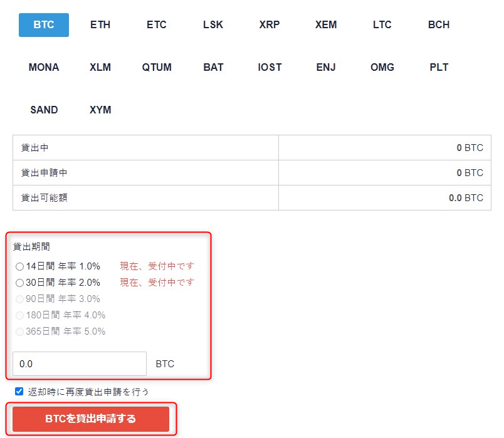This screenshot has height=438, width=504.
Task: Select the MONA currency tab
Action: pos(44,67)
